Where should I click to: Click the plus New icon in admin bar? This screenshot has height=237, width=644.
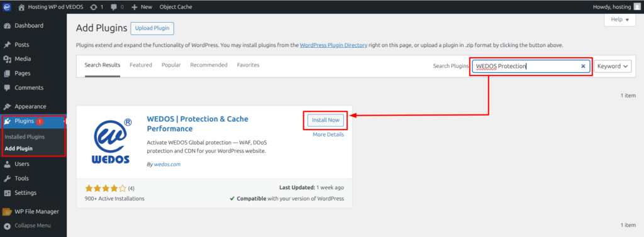pyautogui.click(x=134, y=7)
